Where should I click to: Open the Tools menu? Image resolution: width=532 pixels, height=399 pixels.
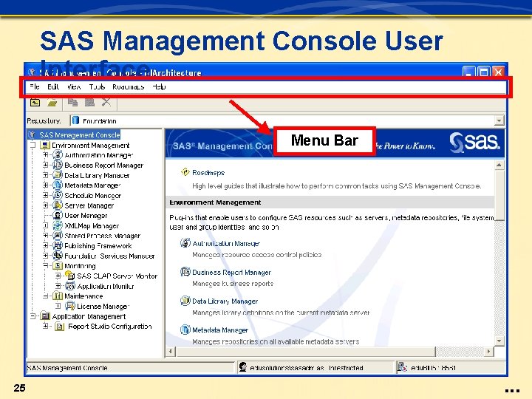click(97, 87)
